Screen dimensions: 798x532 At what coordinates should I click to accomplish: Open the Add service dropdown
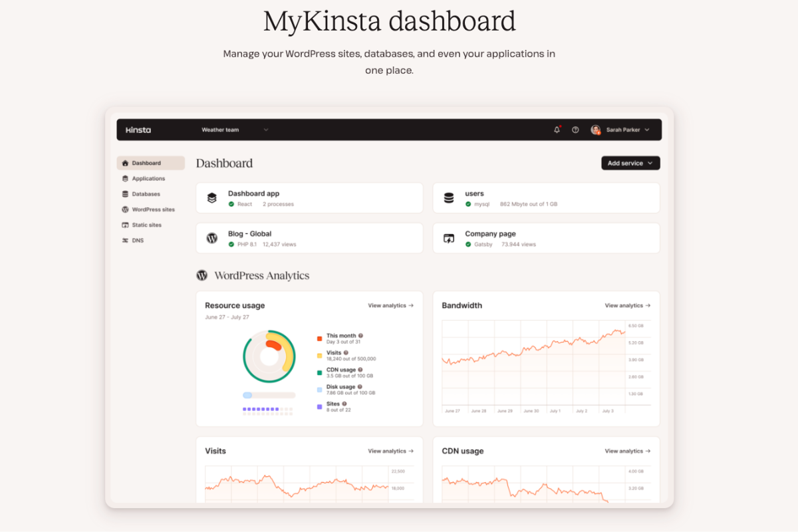click(630, 163)
